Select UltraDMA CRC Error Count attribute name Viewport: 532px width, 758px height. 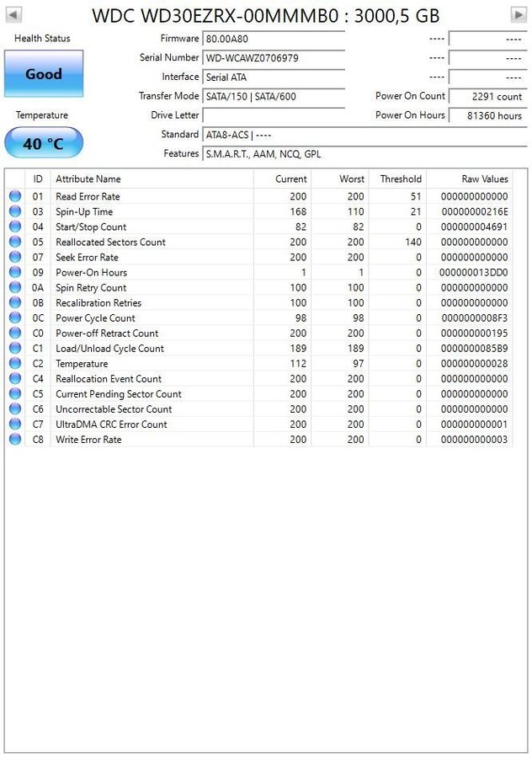pyautogui.click(x=111, y=424)
